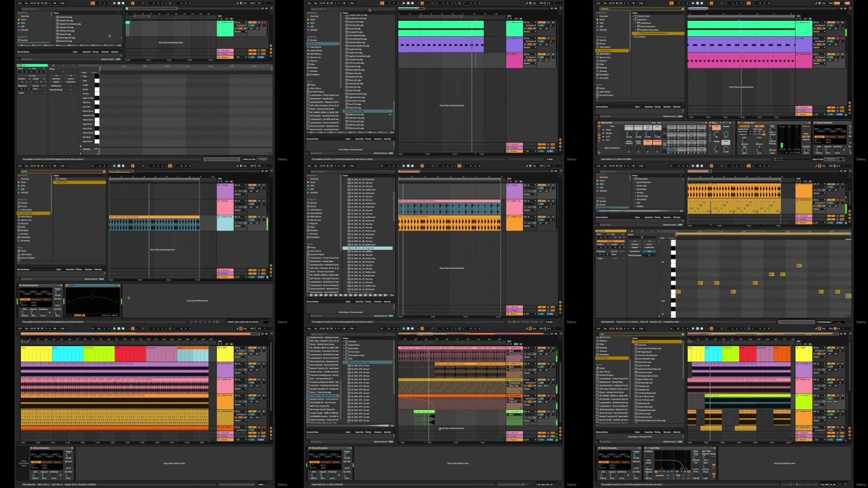The height and width of the screenshot is (488, 868).
Task: Save the Compressor preset with its disk icon
Action: point(809,123)
